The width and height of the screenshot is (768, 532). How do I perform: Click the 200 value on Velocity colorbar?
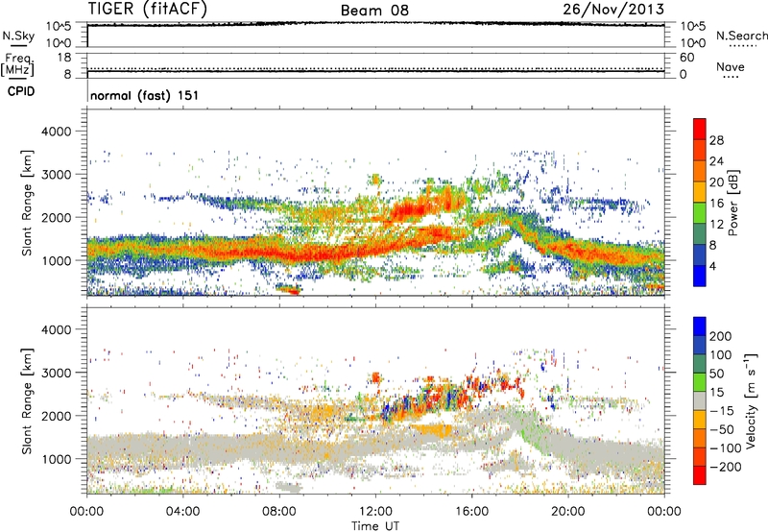pyautogui.click(x=721, y=336)
